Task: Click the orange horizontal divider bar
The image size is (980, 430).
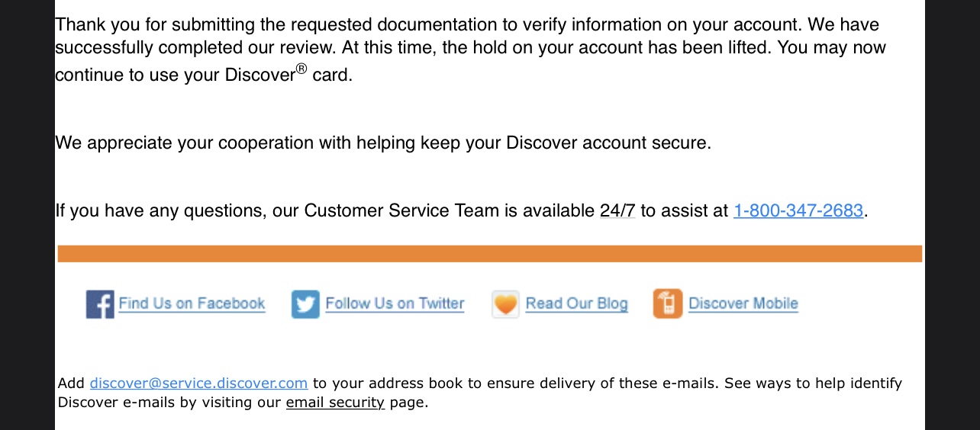Action: pos(489,254)
